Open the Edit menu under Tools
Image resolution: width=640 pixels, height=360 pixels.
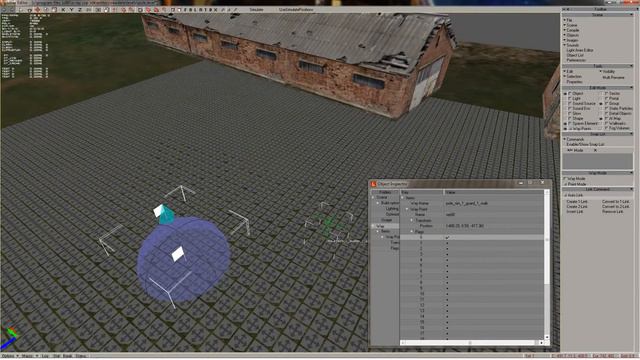[569, 71]
